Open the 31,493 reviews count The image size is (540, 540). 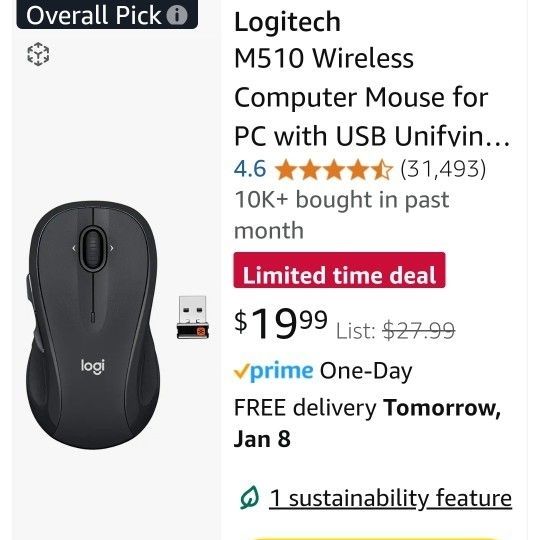coord(443,169)
